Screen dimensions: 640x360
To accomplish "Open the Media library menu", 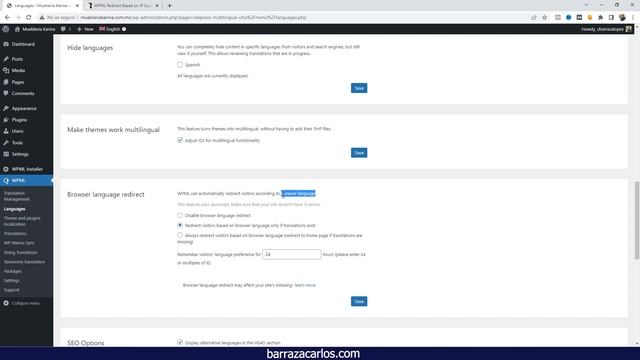I will coord(18,71).
